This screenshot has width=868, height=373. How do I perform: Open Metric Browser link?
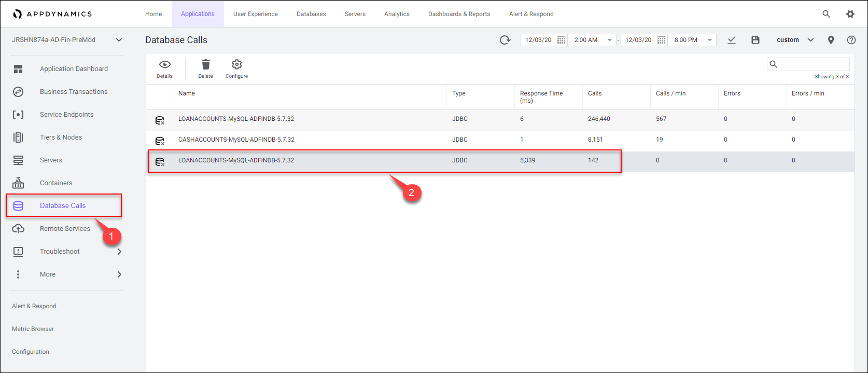[33, 329]
